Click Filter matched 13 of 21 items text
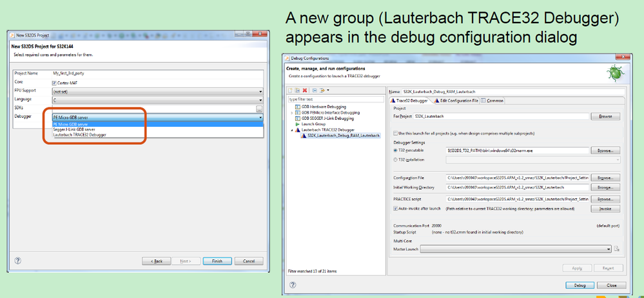Image resolution: width=644 pixels, height=298 pixels. click(x=313, y=272)
